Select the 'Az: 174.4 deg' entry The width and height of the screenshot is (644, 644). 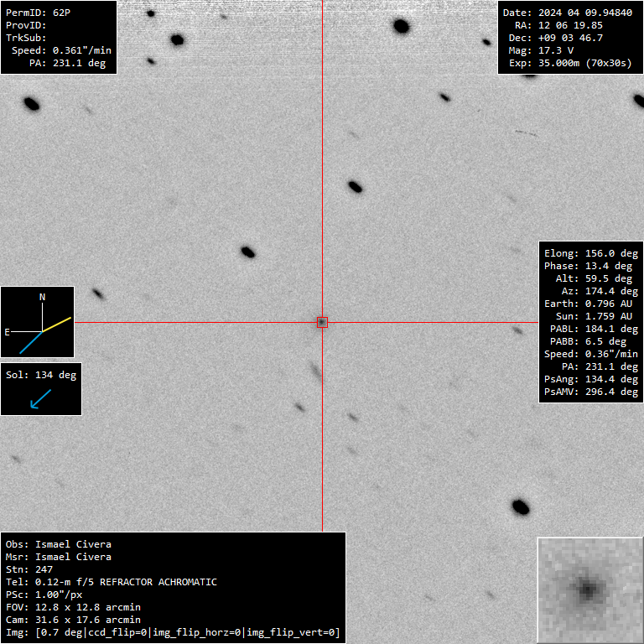click(x=600, y=291)
